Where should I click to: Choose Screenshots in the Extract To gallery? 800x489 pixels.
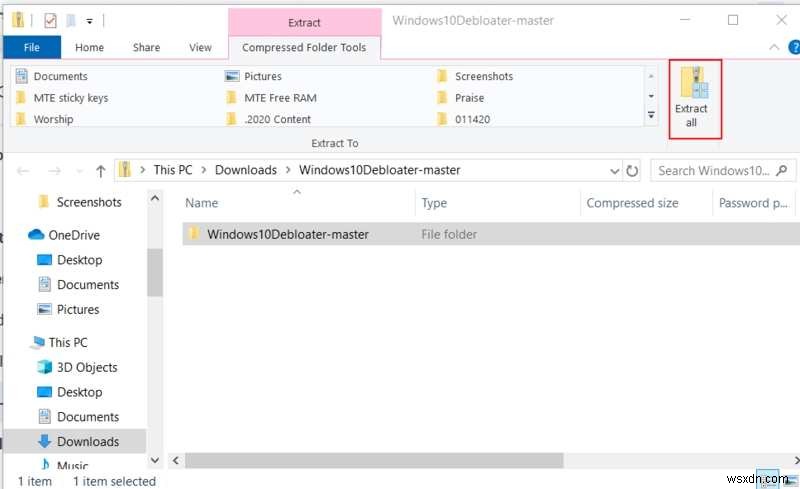(475, 76)
